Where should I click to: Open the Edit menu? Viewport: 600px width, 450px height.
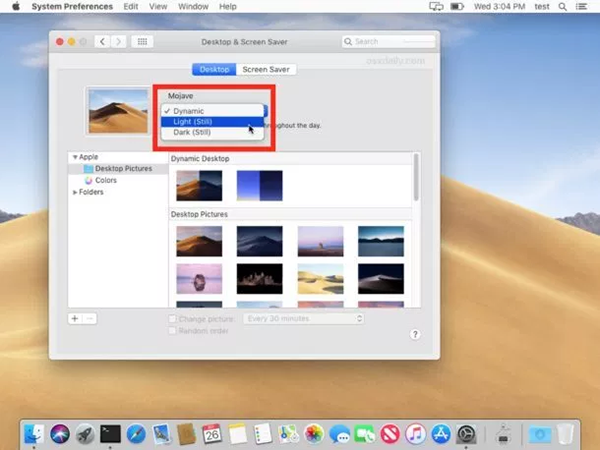[x=131, y=7]
